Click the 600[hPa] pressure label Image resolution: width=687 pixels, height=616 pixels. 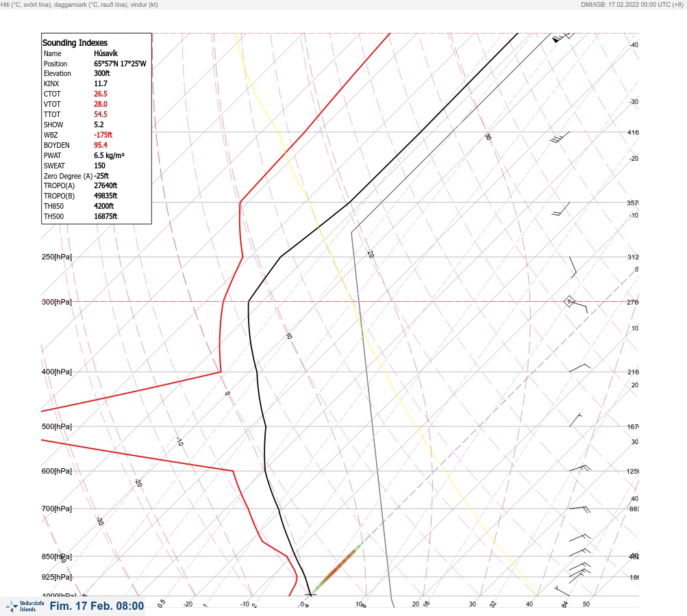tap(57, 471)
